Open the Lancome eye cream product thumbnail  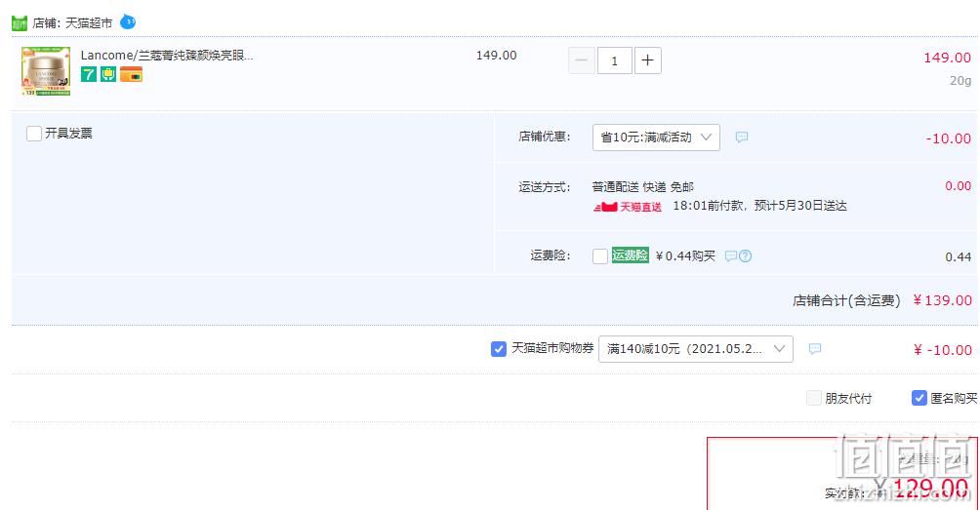(46, 71)
